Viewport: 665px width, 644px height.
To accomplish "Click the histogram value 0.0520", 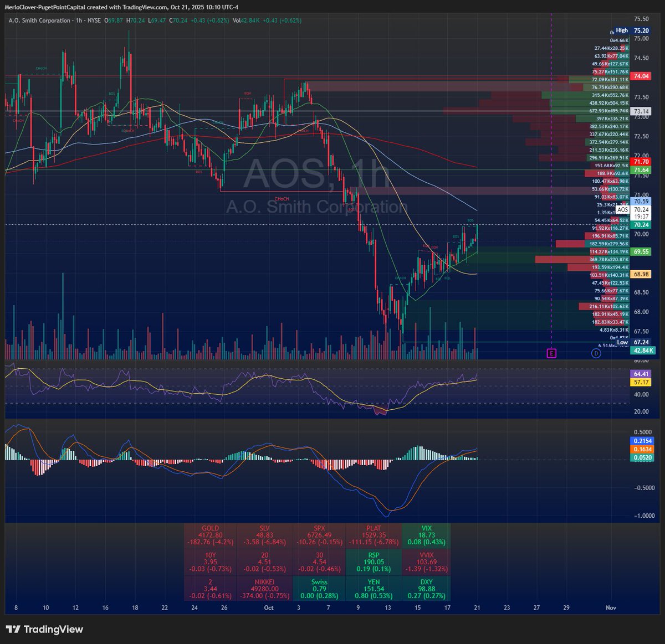I will coord(643,457).
